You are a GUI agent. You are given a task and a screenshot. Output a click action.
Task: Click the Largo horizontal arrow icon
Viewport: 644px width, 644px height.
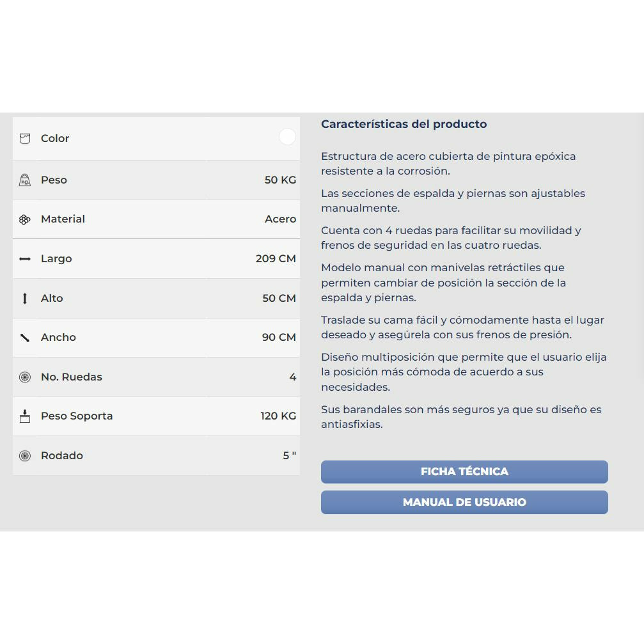click(x=25, y=259)
